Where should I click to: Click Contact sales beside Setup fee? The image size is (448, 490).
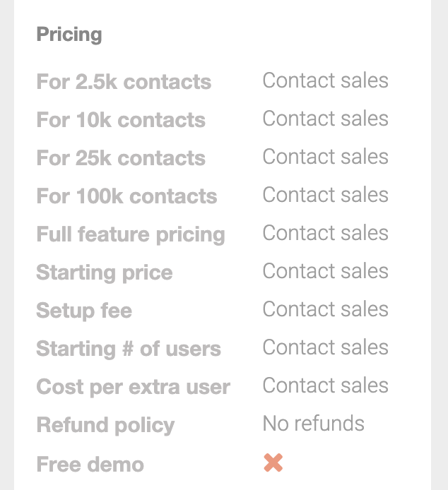(x=325, y=309)
